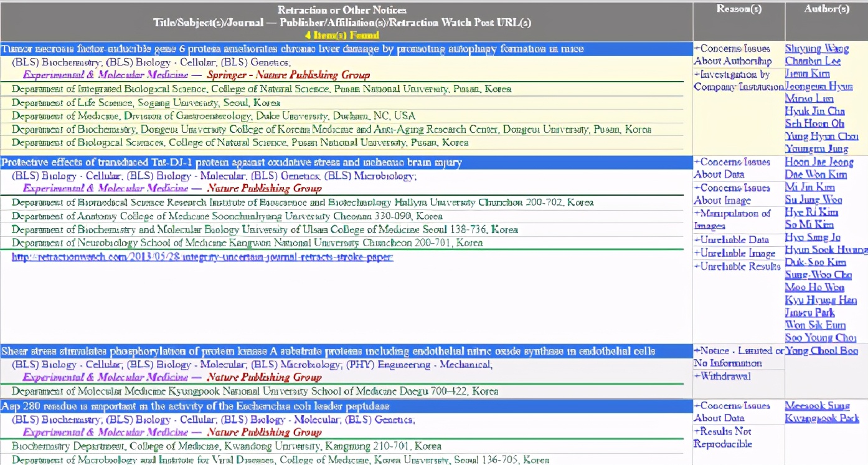868x465 pixels.
Task: Click the Concerns/Issues About Authorship reason
Action: pyautogui.click(x=733, y=55)
